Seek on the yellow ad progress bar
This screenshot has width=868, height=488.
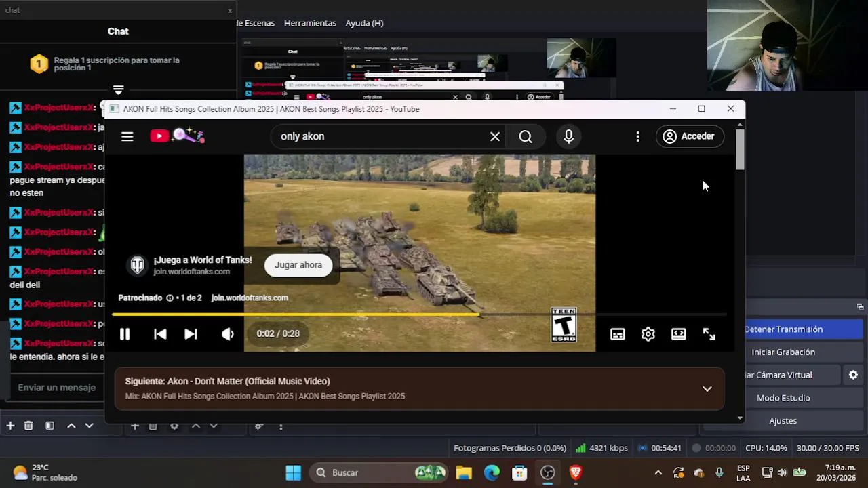(x=418, y=314)
